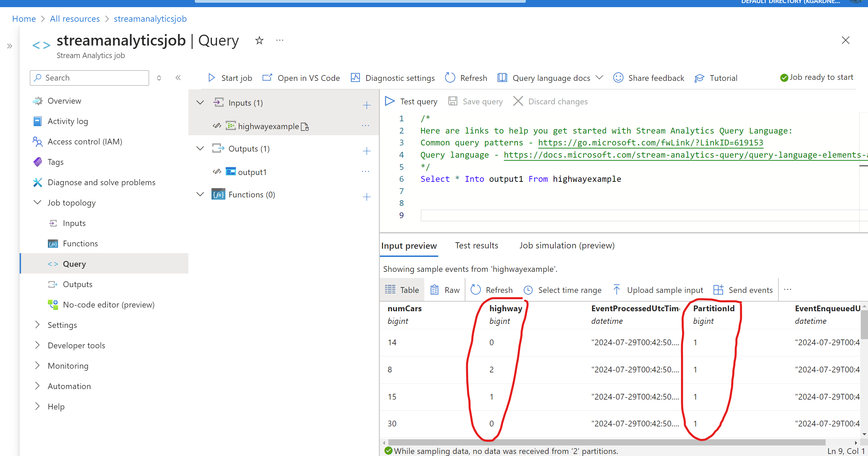Collapse the sidebar with double chevron
This screenshot has height=456, width=868.
click(x=178, y=78)
